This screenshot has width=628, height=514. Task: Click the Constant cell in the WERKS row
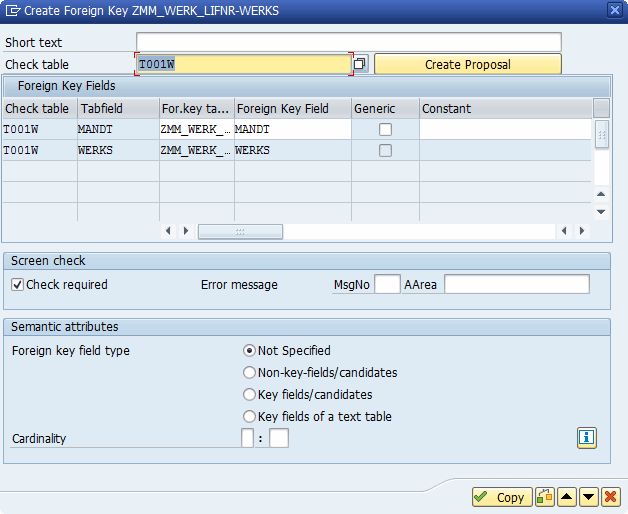[505, 150]
